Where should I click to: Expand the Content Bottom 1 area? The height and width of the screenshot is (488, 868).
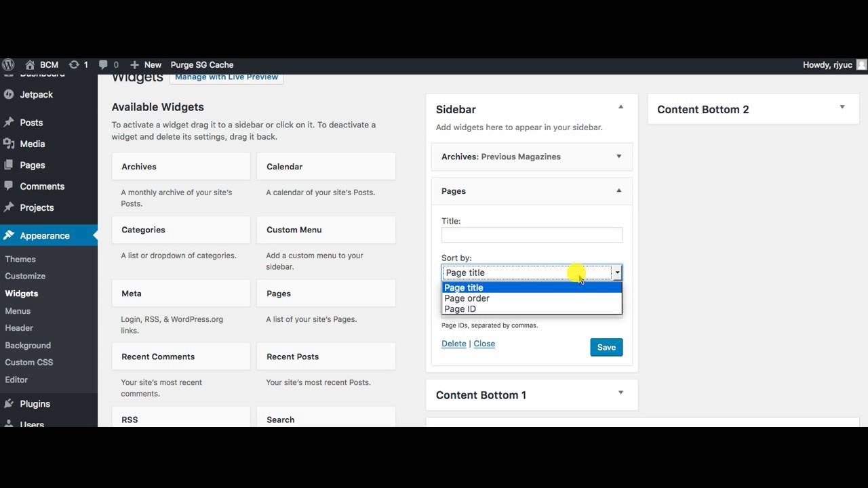tap(620, 392)
